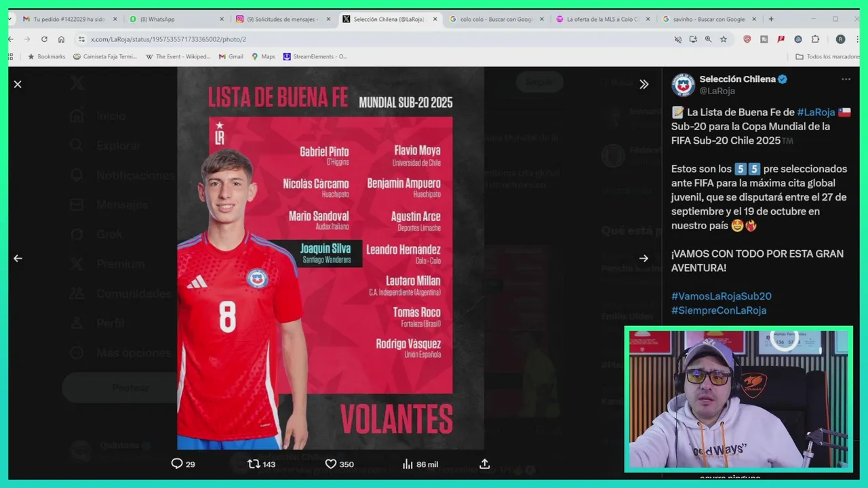This screenshot has width=868, height=488.
Task: Reload the page
Action: pyautogui.click(x=44, y=39)
